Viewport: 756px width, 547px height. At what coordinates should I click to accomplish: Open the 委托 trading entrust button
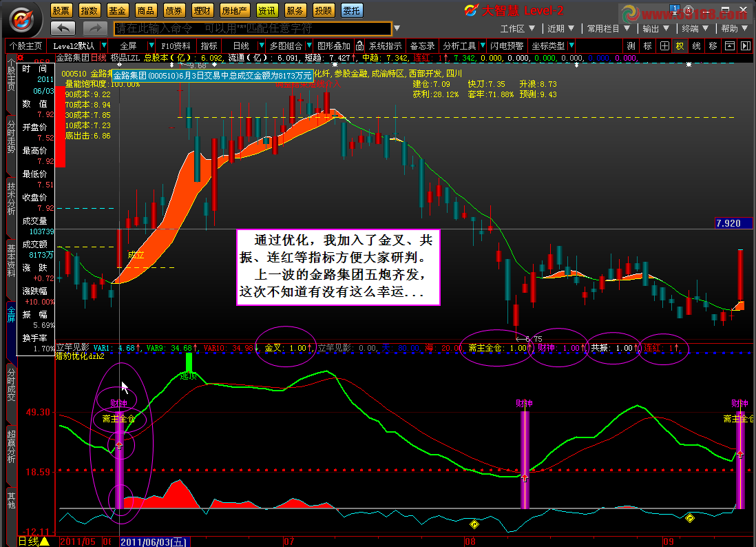coord(351,10)
